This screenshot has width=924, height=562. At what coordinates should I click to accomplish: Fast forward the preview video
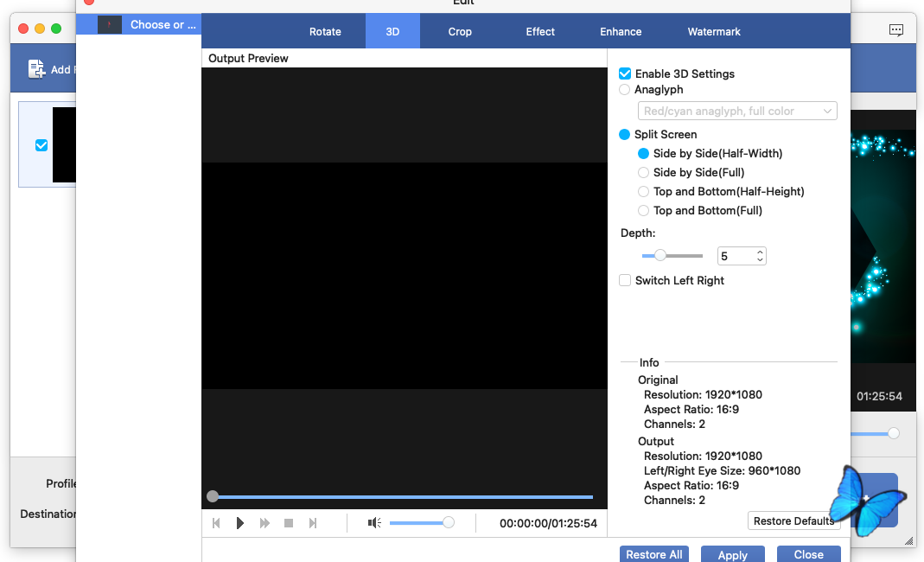point(264,523)
